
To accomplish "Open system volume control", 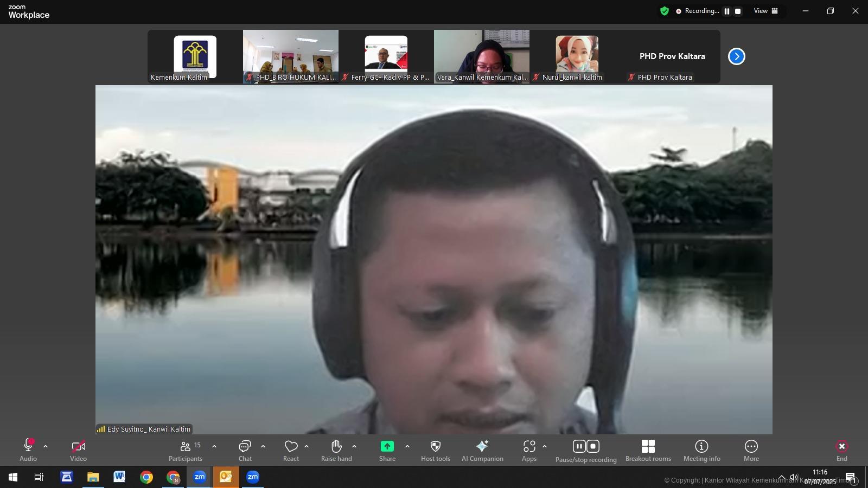I will click(794, 477).
